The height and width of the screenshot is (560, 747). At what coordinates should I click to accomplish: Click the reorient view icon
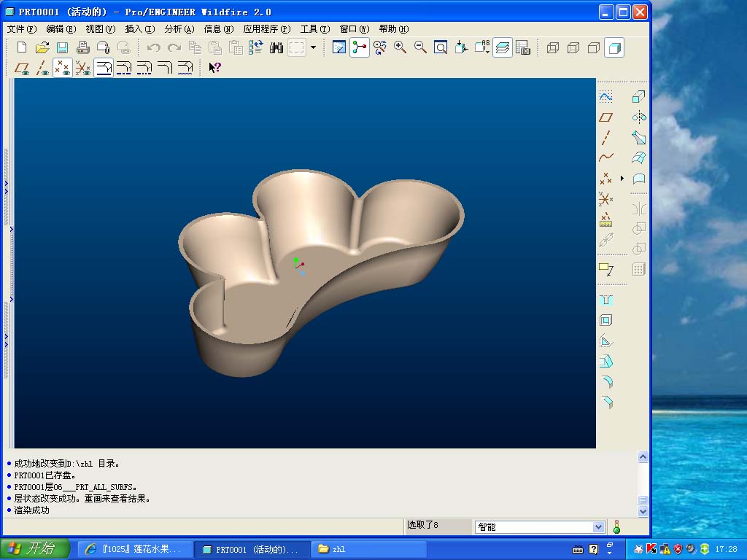461,47
